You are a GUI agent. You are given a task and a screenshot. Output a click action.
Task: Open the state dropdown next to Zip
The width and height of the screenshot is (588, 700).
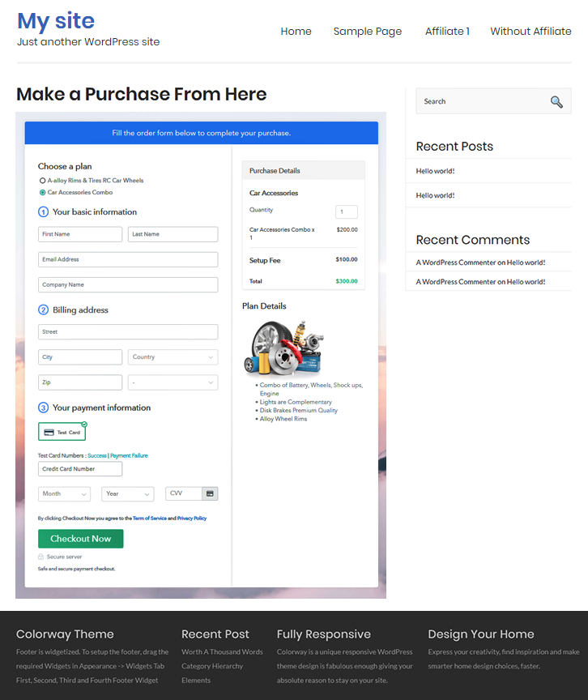(x=173, y=382)
